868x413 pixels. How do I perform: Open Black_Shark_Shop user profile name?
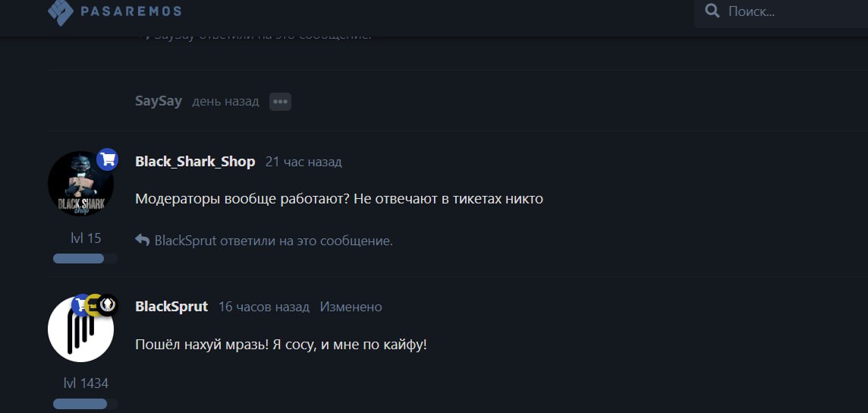(x=195, y=162)
